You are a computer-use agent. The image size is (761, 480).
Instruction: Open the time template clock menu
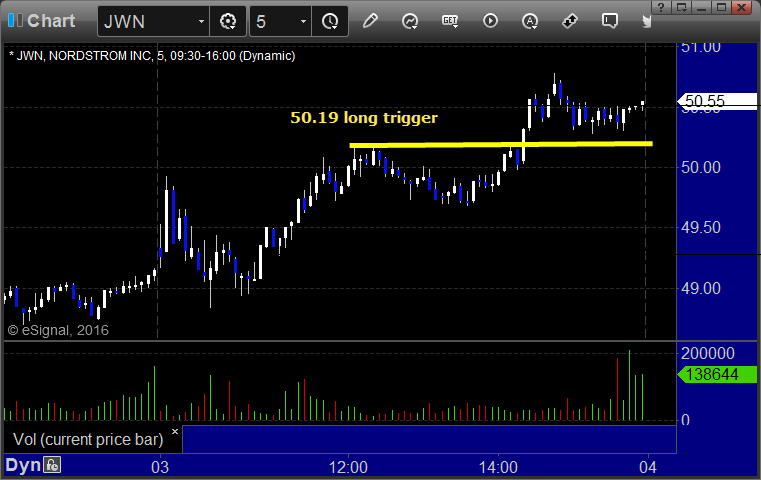pyautogui.click(x=330, y=21)
